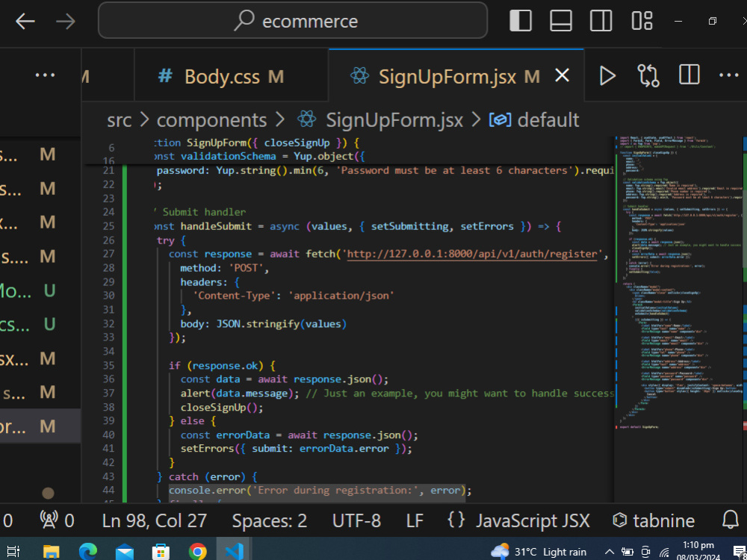The image size is (747, 560).
Task: Open Windows action center icon
Action: coord(740,553)
